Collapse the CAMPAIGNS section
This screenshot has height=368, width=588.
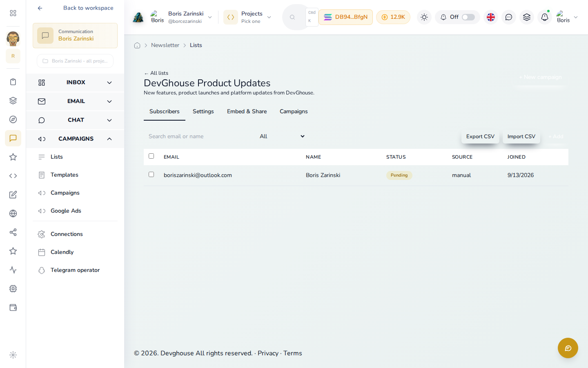coord(75,139)
